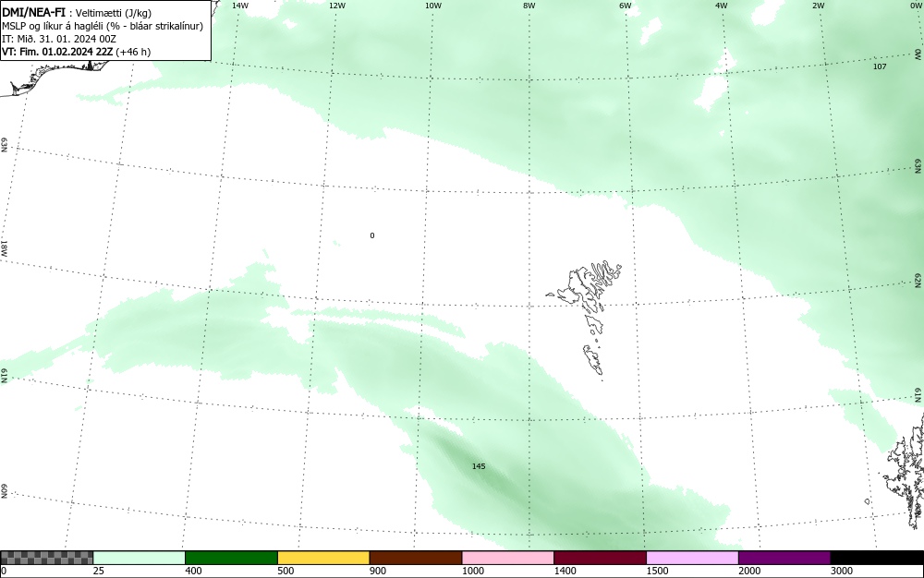Image resolution: width=924 pixels, height=578 pixels.
Task: Click the yellow 500–900 legend swatch
Action: click(x=323, y=558)
